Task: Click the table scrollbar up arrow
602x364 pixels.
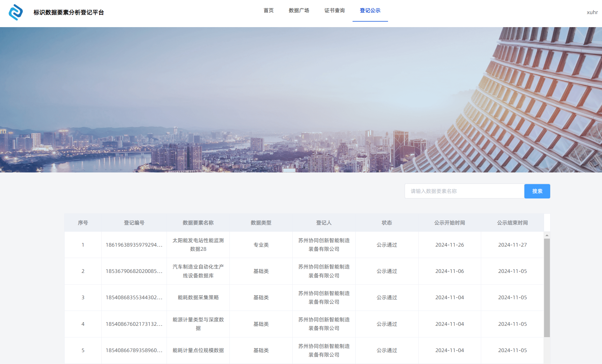Action: [x=547, y=235]
